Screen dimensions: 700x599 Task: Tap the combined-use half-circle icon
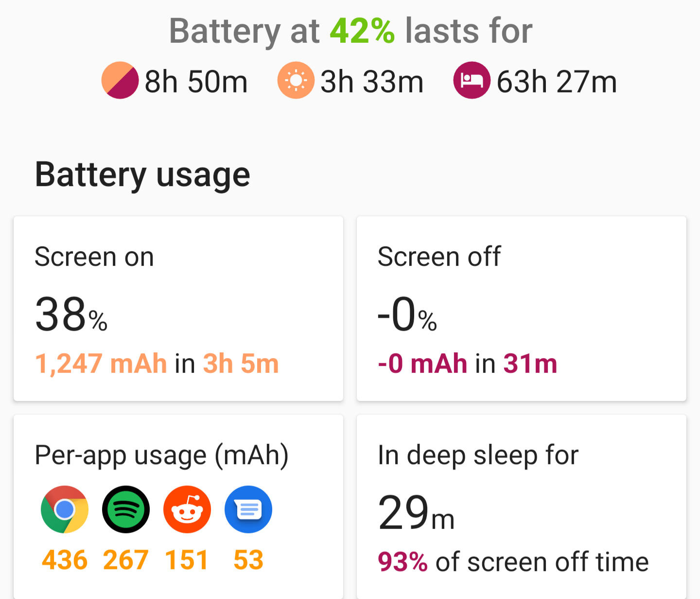pos(120,80)
